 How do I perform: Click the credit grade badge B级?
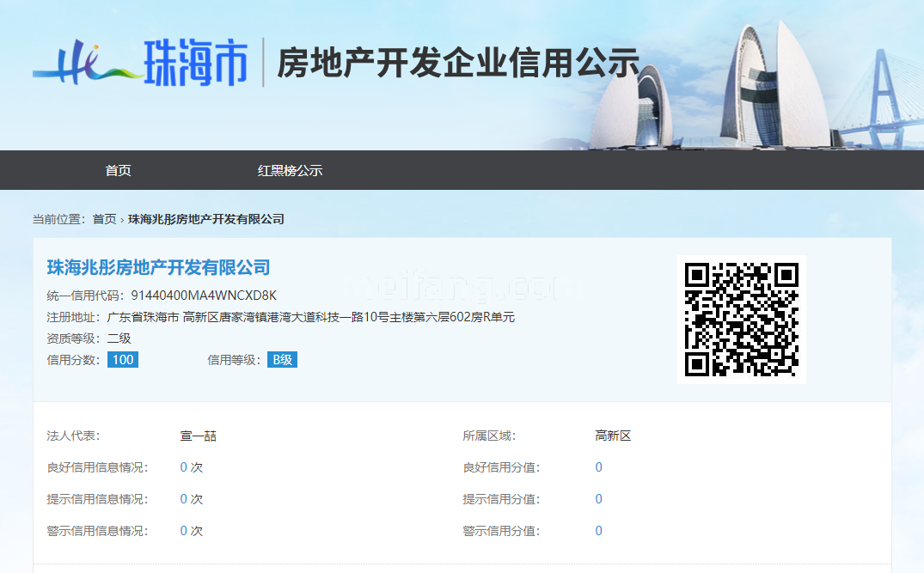pos(282,360)
